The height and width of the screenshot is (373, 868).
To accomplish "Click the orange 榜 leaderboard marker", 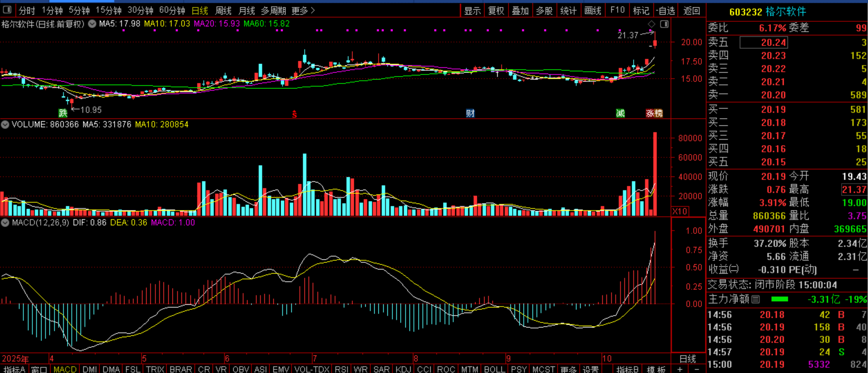I will point(658,113).
